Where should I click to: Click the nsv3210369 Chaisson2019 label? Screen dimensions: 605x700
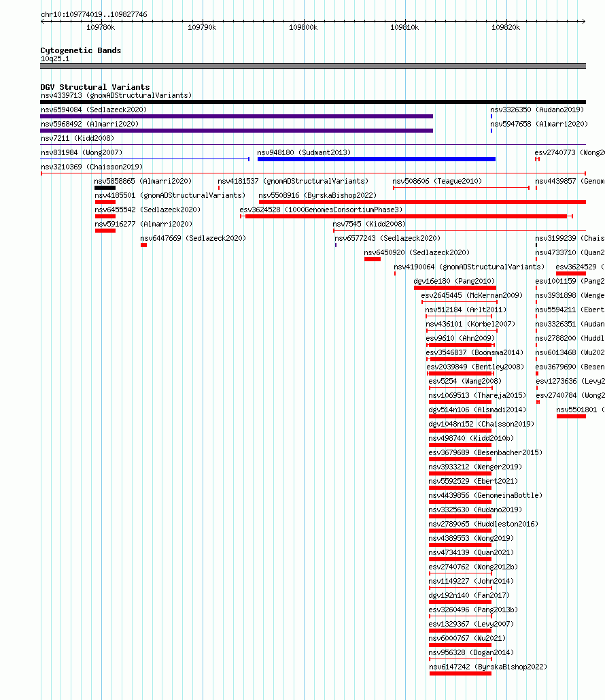click(92, 167)
